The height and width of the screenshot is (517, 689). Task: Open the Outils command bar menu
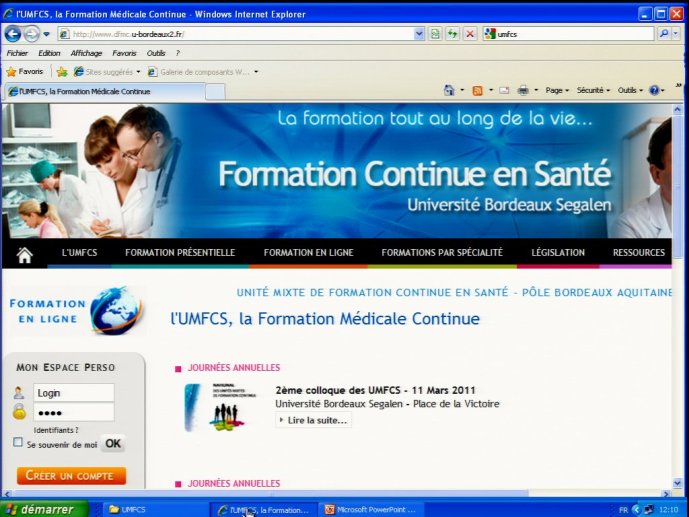click(x=630, y=90)
